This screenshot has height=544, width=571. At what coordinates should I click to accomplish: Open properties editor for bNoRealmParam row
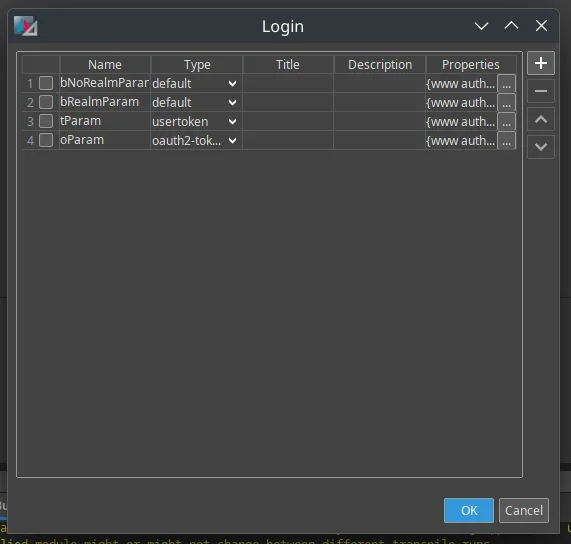point(506,84)
